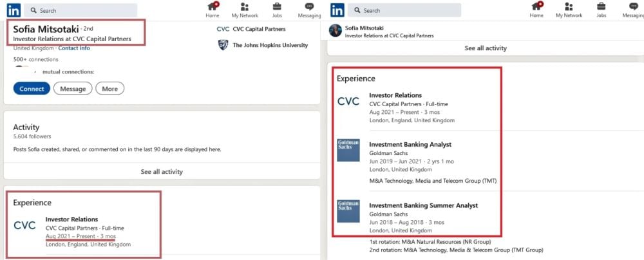This screenshot has height=260, width=644.
Task: Focus Search field in right window
Action: (404, 10)
